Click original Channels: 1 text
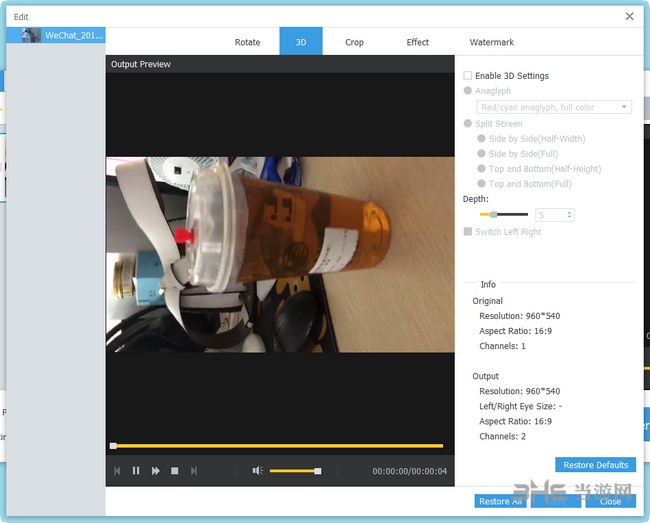The image size is (650, 523). click(x=502, y=346)
